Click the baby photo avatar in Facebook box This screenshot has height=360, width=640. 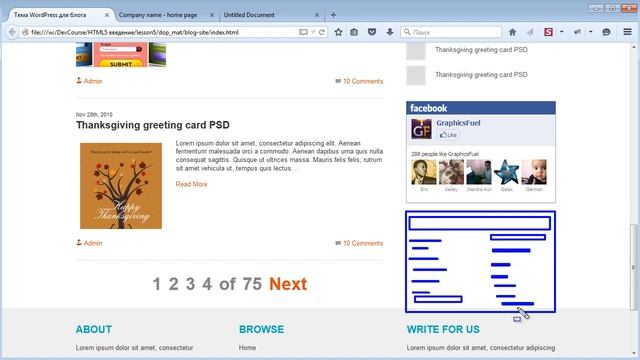[x=534, y=172]
